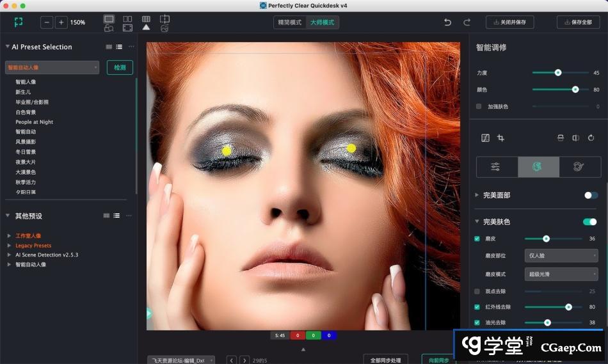Open the adjustment sliders tab icon
Viewport: 608px width, 364px height.
click(x=496, y=166)
